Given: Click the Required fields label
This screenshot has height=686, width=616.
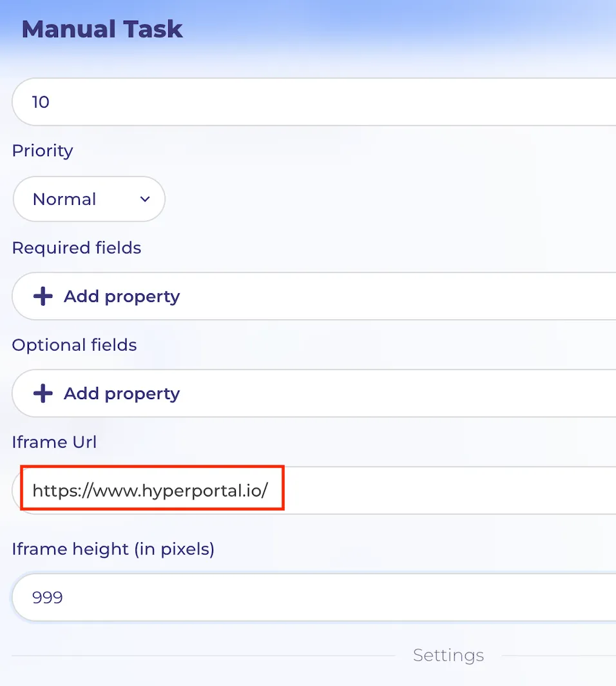Looking at the screenshot, I should 77,248.
